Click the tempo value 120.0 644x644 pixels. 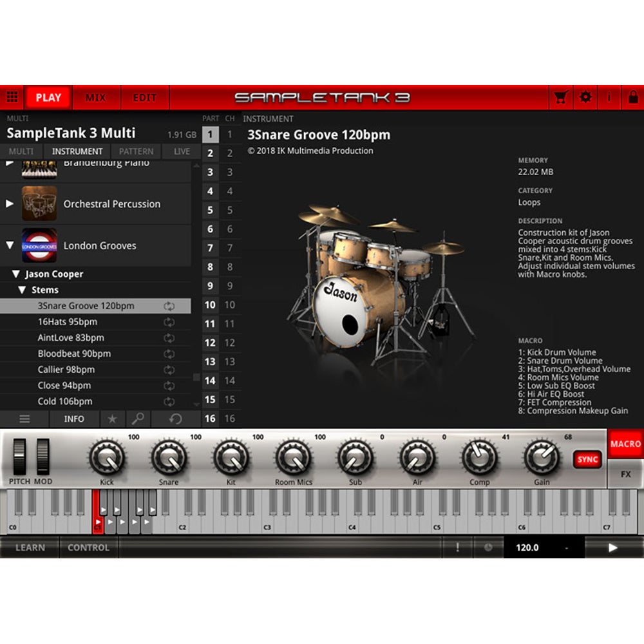click(x=527, y=547)
